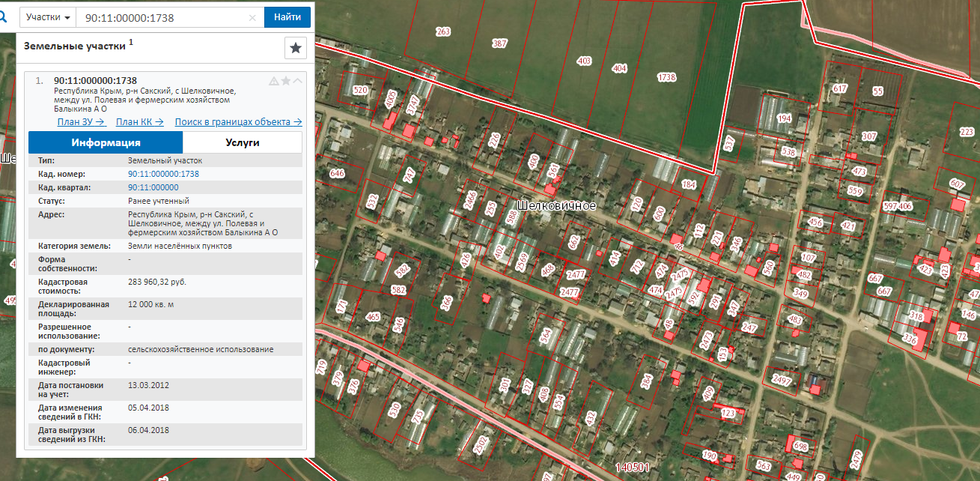The height and width of the screenshot is (481, 980).
Task: Select parcel 2497 on the map
Action: pyautogui.click(x=782, y=381)
